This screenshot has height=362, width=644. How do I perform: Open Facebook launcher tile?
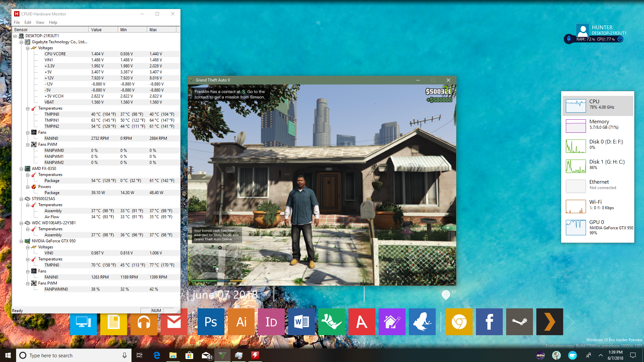point(489,322)
